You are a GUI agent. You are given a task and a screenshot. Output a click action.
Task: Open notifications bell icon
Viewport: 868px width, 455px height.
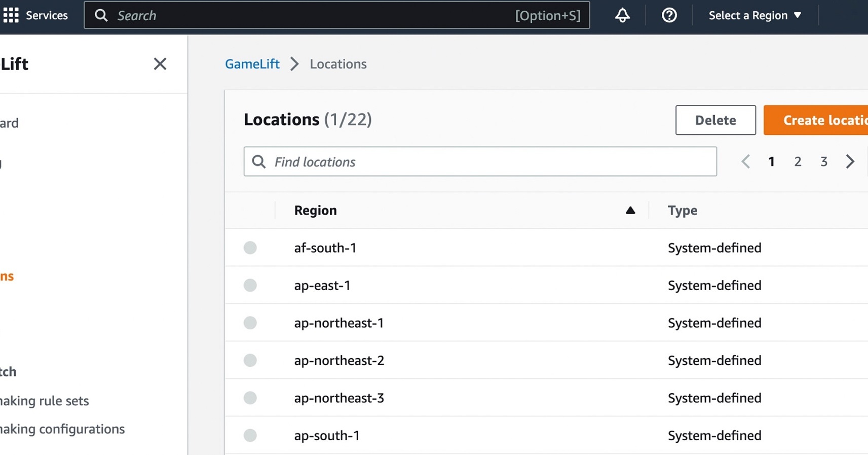[622, 15]
